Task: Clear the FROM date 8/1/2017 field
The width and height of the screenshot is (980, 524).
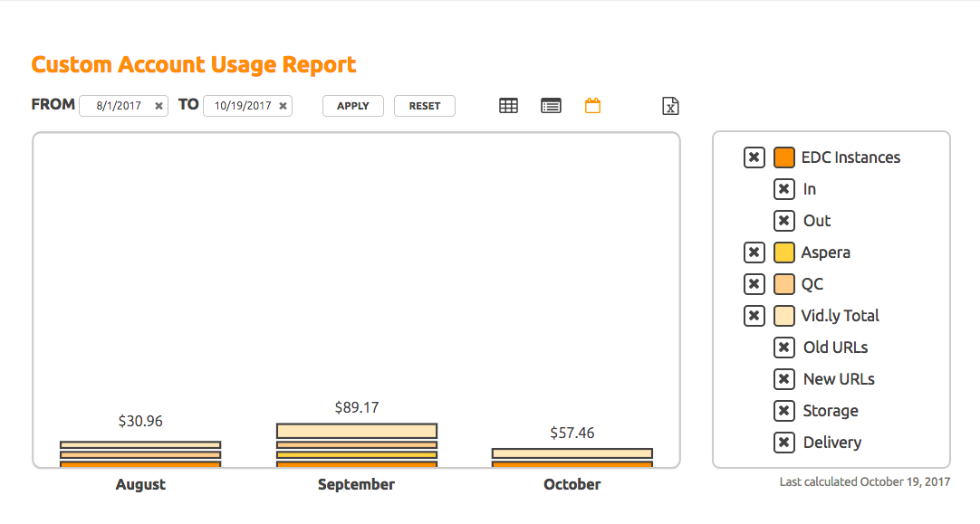Action: click(159, 106)
